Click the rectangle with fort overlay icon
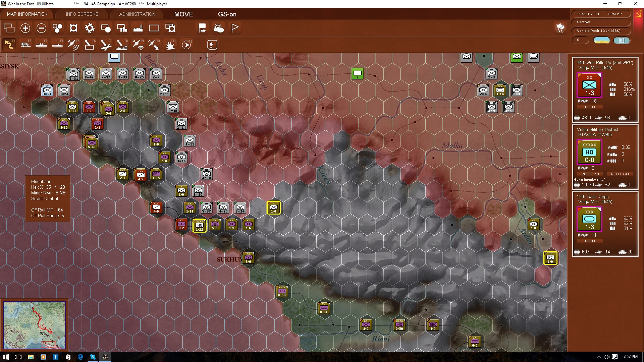 coord(170,28)
